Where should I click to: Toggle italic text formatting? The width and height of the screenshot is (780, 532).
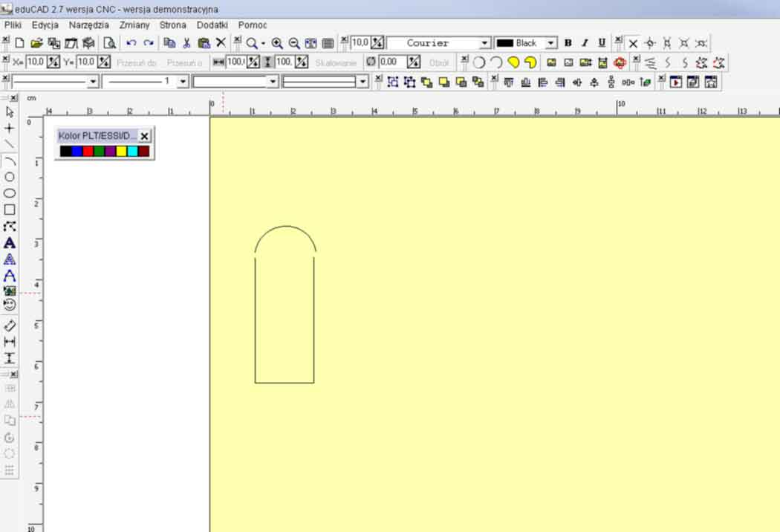585,43
